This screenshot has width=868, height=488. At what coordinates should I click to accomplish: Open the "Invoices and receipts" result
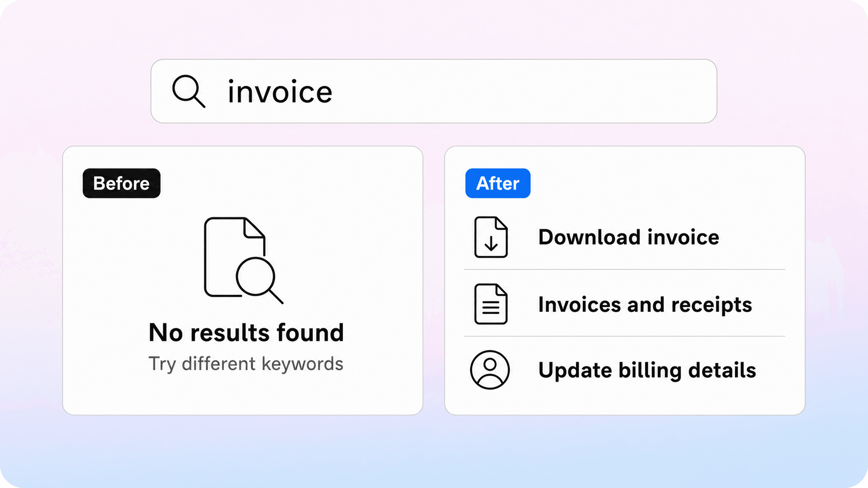pos(624,303)
